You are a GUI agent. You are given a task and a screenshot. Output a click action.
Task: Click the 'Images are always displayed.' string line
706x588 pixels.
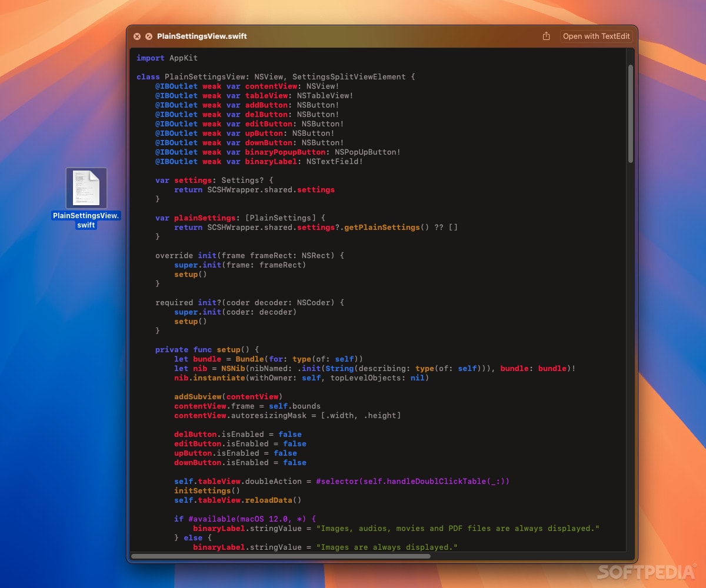[325, 547]
